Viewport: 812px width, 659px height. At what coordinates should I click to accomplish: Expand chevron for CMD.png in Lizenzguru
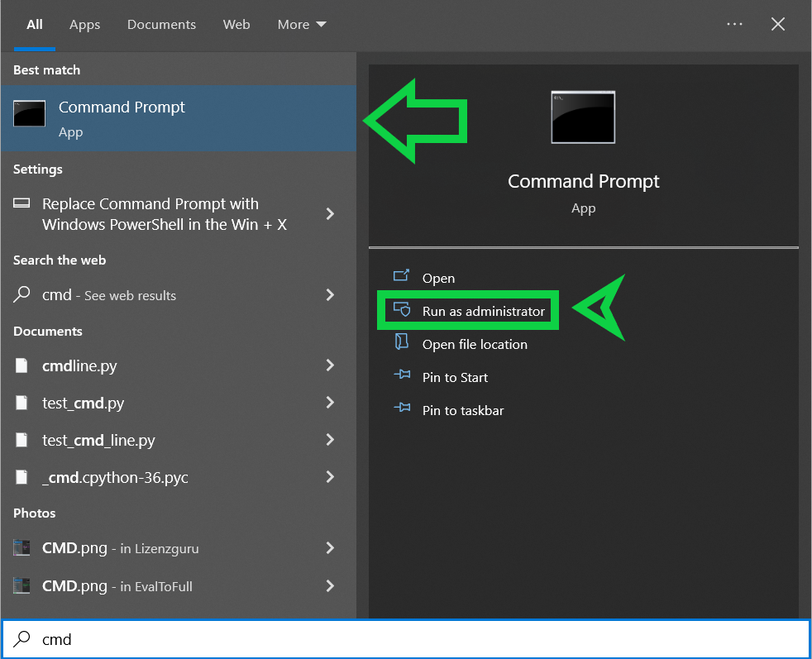[330, 547]
